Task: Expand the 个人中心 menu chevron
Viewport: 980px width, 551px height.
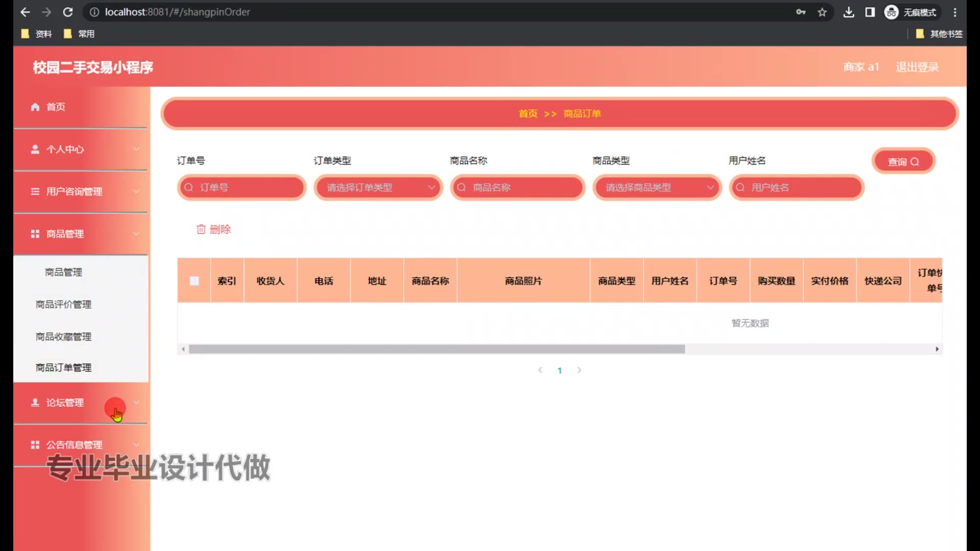Action: click(136, 149)
